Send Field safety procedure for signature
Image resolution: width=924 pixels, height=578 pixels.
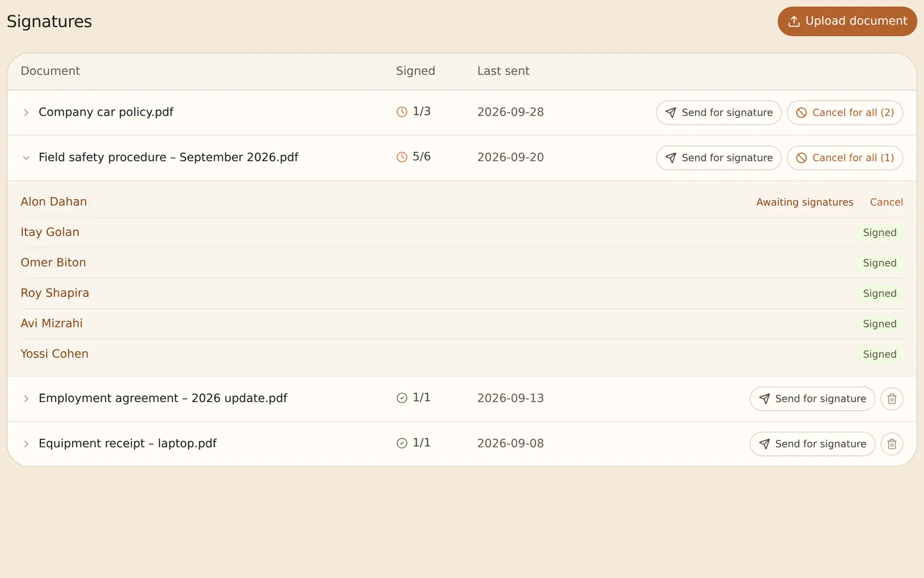tap(719, 158)
